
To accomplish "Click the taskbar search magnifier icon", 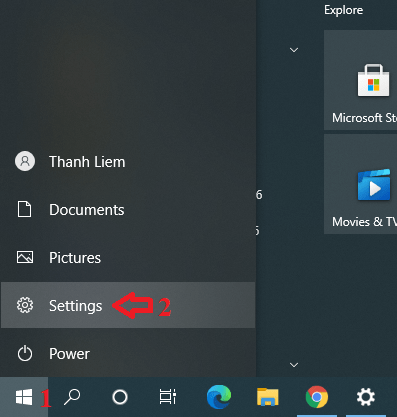I will (72, 397).
